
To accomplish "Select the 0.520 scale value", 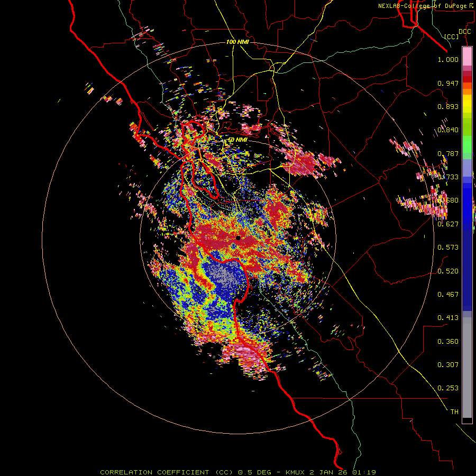I will coord(448,271).
